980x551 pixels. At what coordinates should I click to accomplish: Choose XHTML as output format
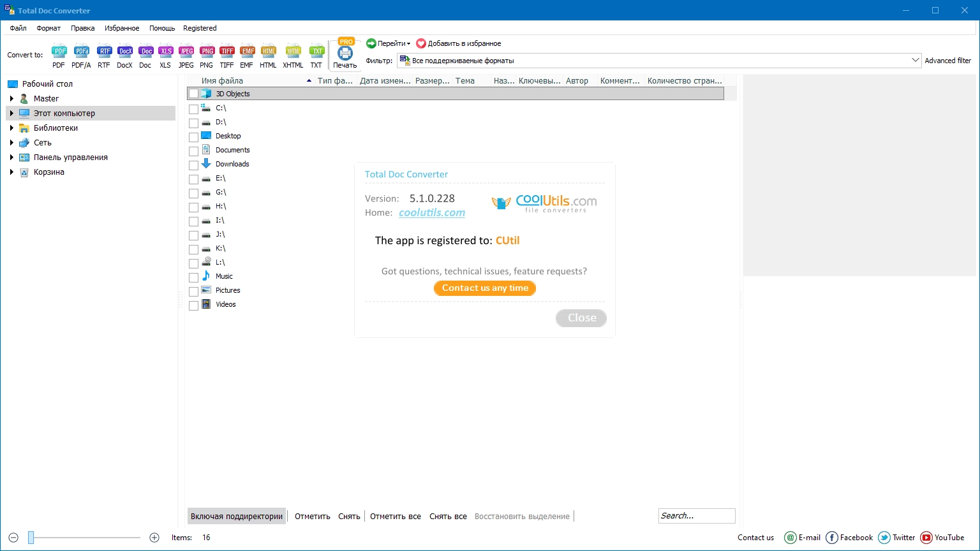293,56
